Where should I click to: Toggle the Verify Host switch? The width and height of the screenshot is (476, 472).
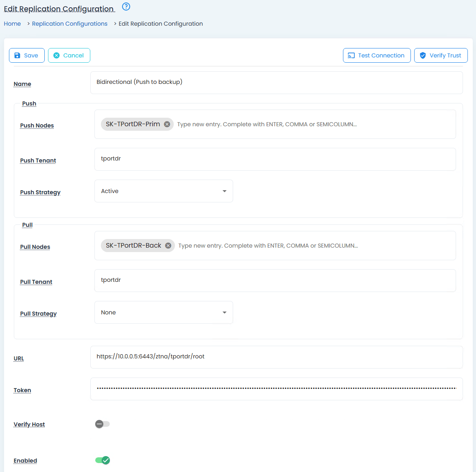click(102, 424)
